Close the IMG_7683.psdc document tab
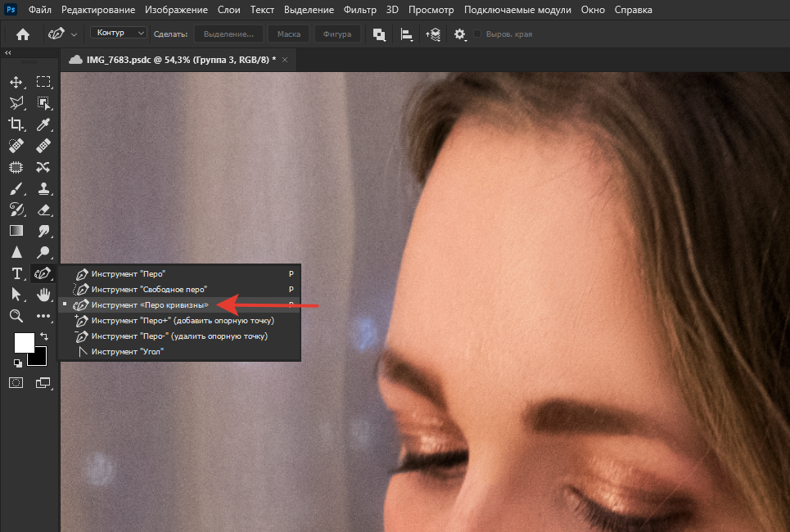790x532 pixels. pyautogui.click(x=285, y=60)
